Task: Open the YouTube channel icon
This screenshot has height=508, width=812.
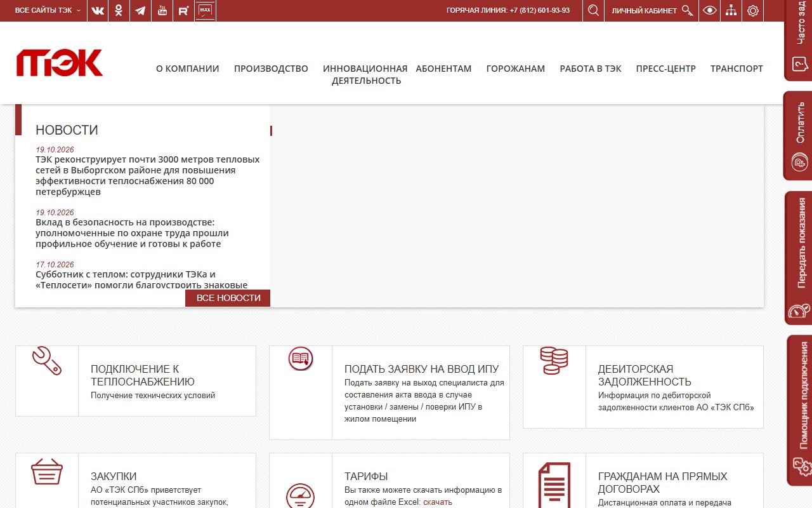Action: (x=162, y=11)
